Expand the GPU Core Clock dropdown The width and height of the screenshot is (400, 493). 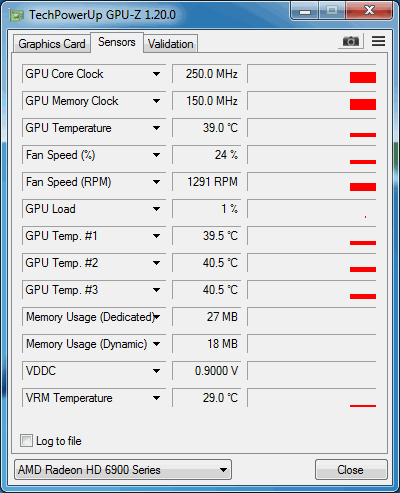(x=156, y=74)
